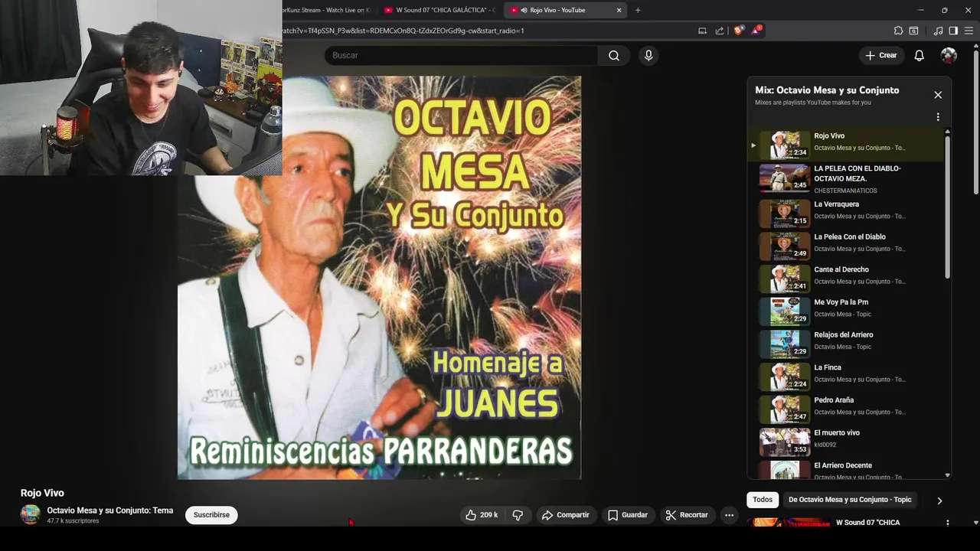Show more filter chips with right chevron

[939, 500]
